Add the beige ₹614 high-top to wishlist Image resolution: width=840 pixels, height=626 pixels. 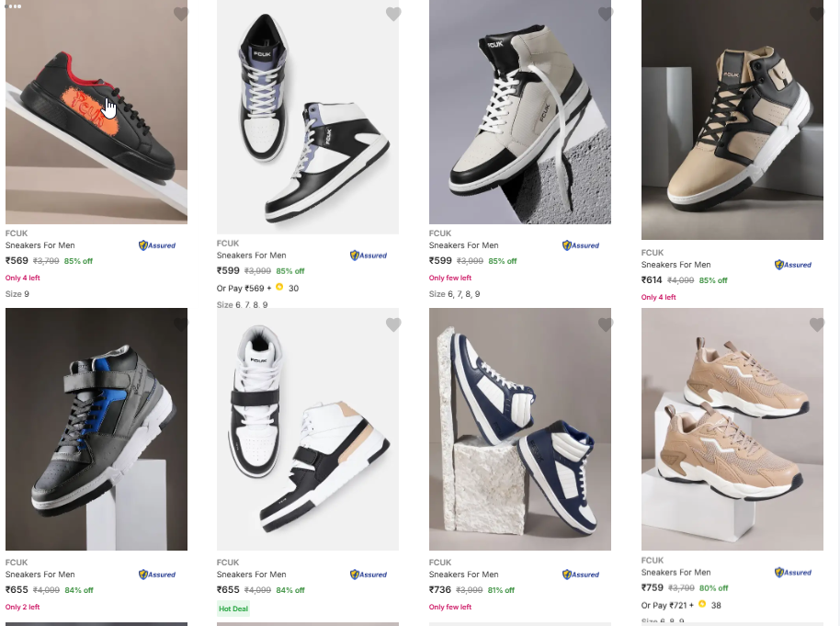tap(817, 14)
